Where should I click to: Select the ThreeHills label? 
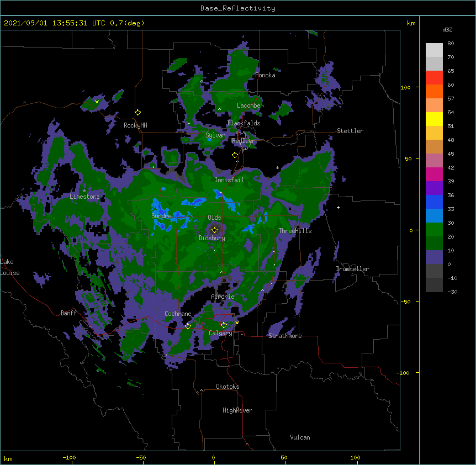coord(295,231)
